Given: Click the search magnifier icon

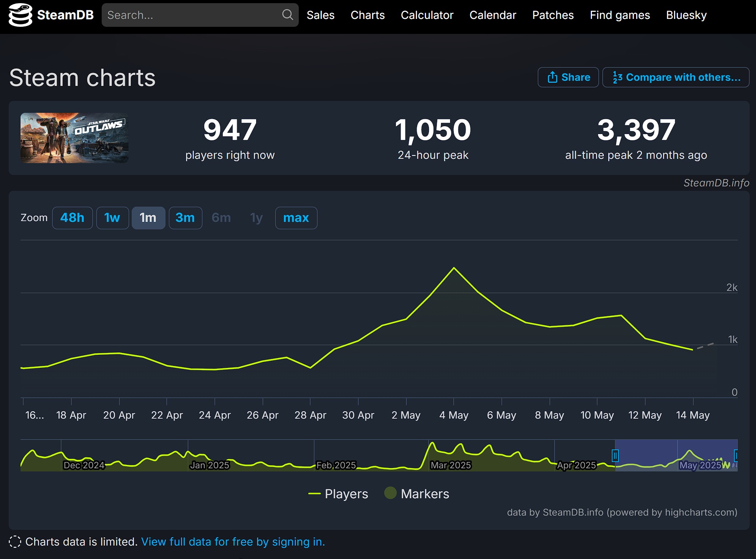Looking at the screenshot, I should click(288, 15).
